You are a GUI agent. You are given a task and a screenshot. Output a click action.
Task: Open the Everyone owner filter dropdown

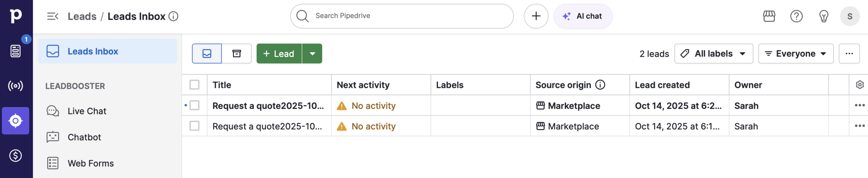795,53
